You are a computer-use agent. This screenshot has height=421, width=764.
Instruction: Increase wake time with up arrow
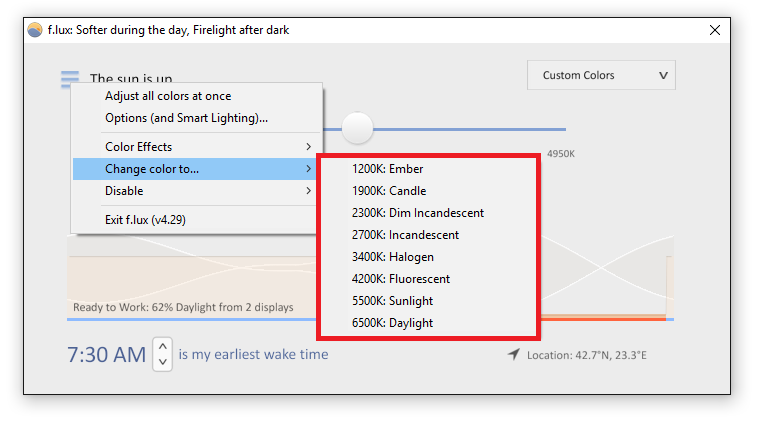[x=163, y=346]
